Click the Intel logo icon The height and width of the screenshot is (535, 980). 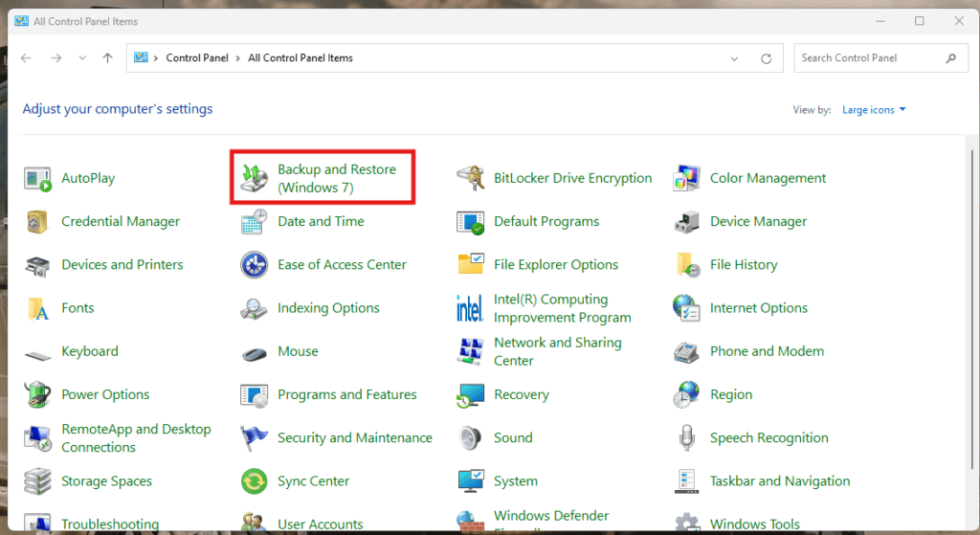click(x=469, y=308)
